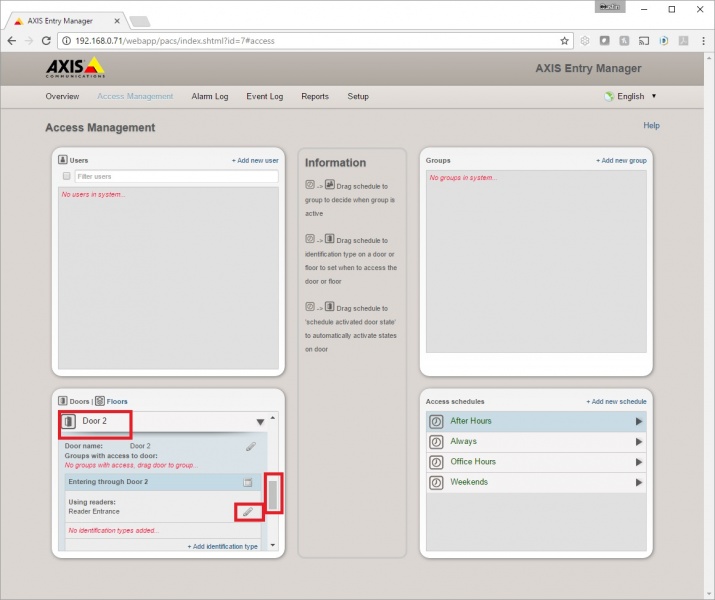This screenshot has height=600, width=715.
Task: Select the After Hours schedule name
Action: click(471, 421)
